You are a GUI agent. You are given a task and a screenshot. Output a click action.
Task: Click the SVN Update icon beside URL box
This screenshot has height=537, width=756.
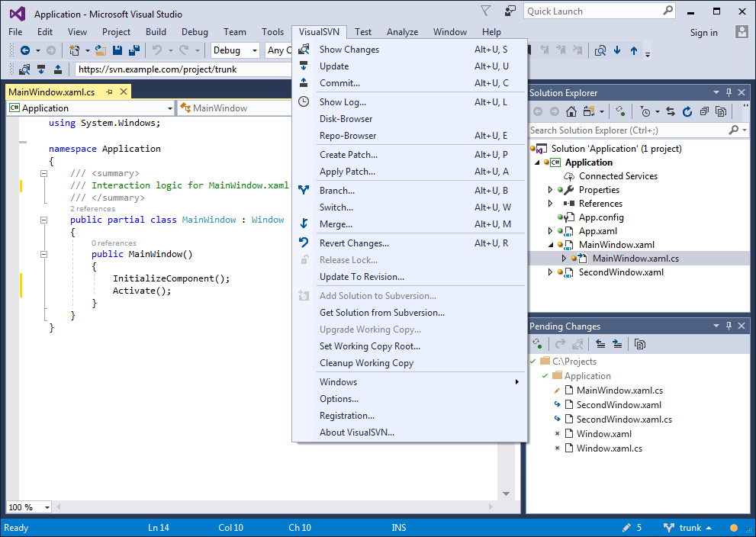(40, 69)
